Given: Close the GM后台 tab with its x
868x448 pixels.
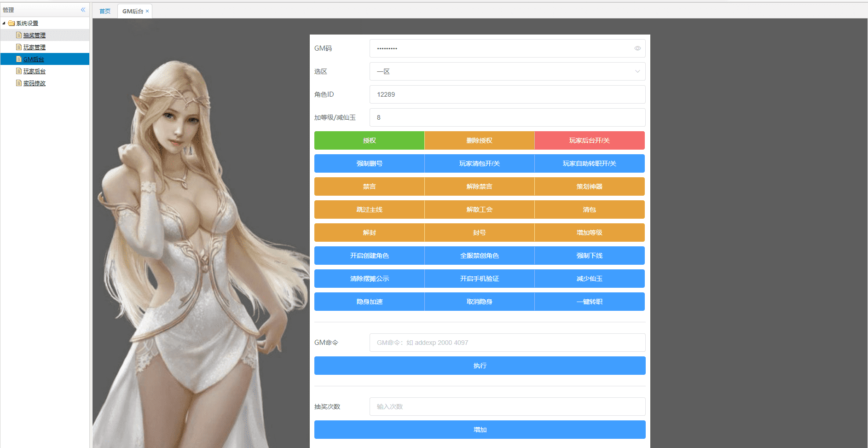Looking at the screenshot, I should [147, 11].
